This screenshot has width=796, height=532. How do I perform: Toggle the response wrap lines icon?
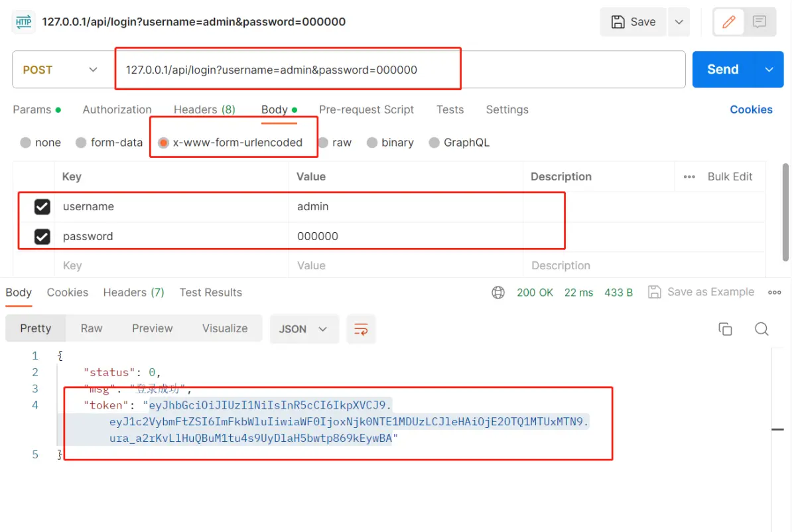361,329
